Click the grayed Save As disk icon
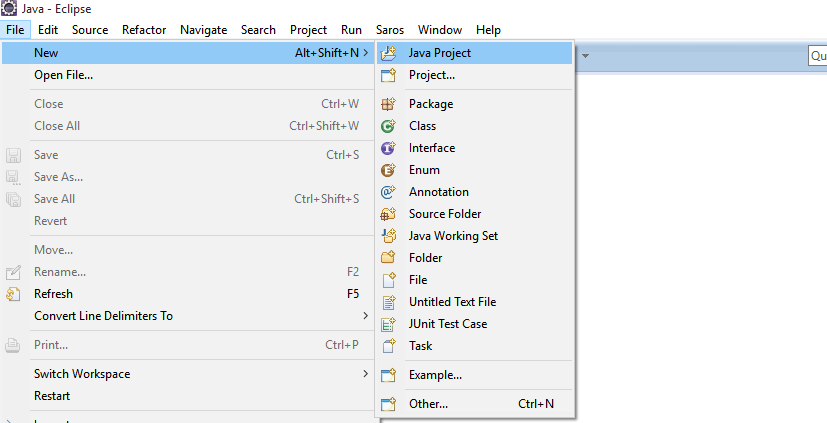This screenshot has width=827, height=423. pos(13,177)
